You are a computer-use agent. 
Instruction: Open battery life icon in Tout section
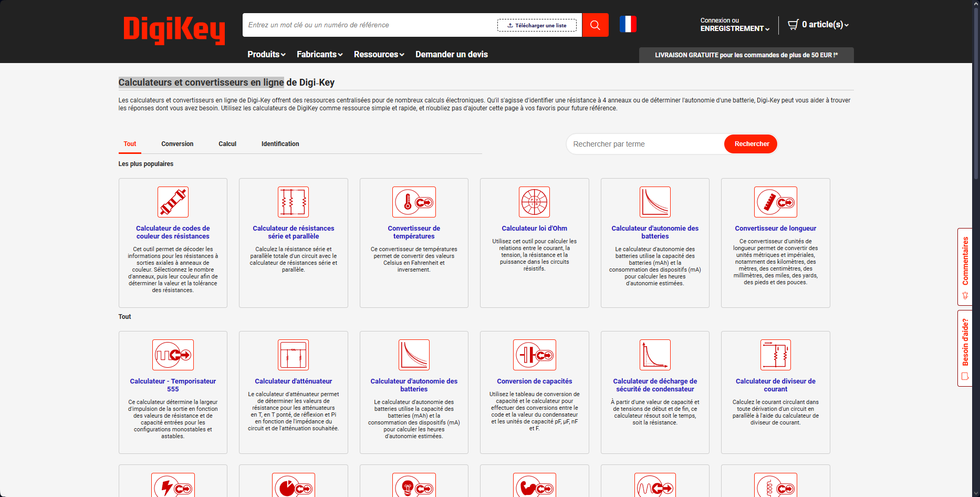414,355
